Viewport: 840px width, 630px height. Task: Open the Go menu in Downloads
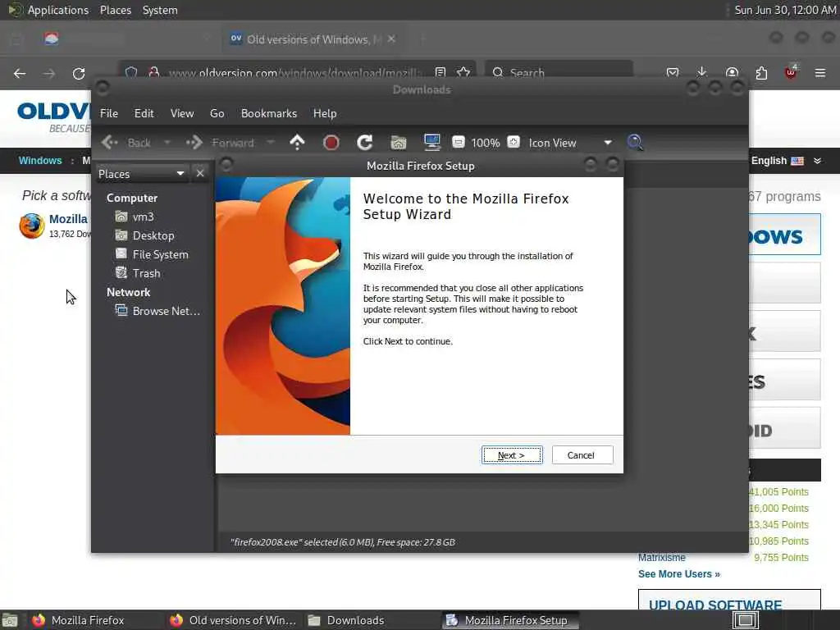pyautogui.click(x=217, y=113)
